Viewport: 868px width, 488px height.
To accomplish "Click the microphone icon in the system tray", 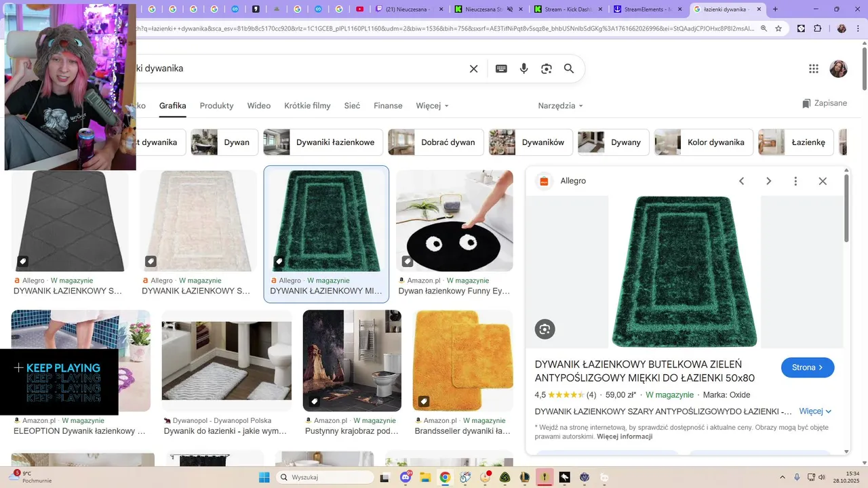I will click(797, 477).
